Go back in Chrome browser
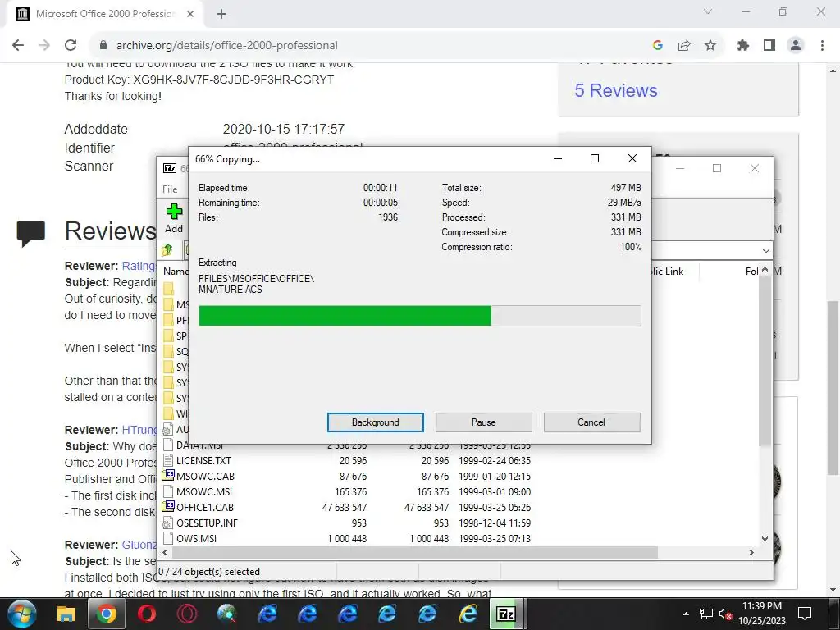 coord(18,46)
